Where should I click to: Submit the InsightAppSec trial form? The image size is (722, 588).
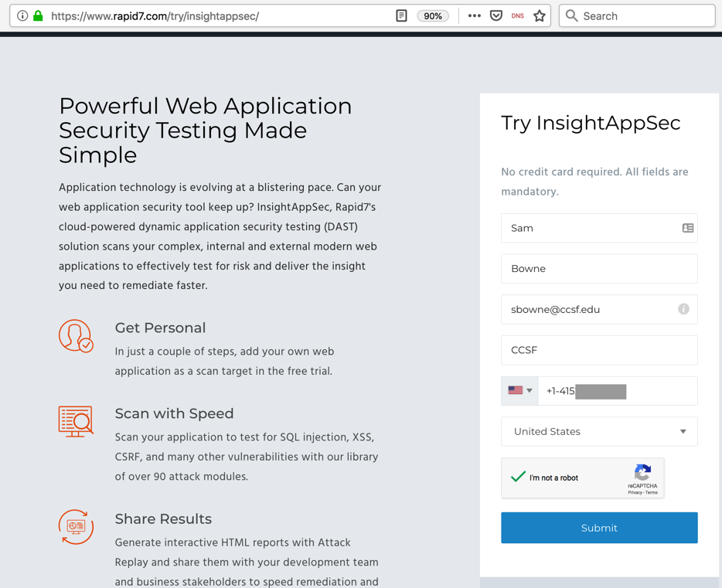[x=599, y=528]
